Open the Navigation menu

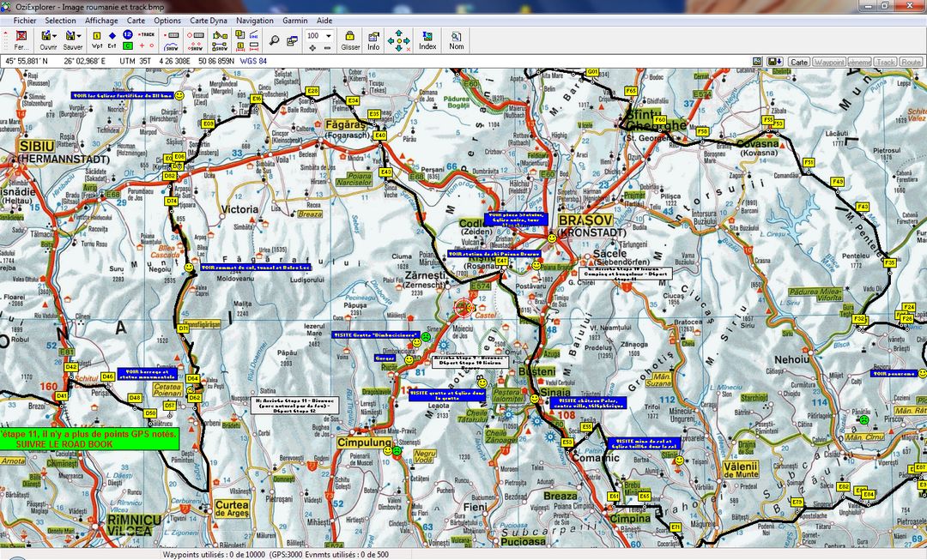coord(255,20)
